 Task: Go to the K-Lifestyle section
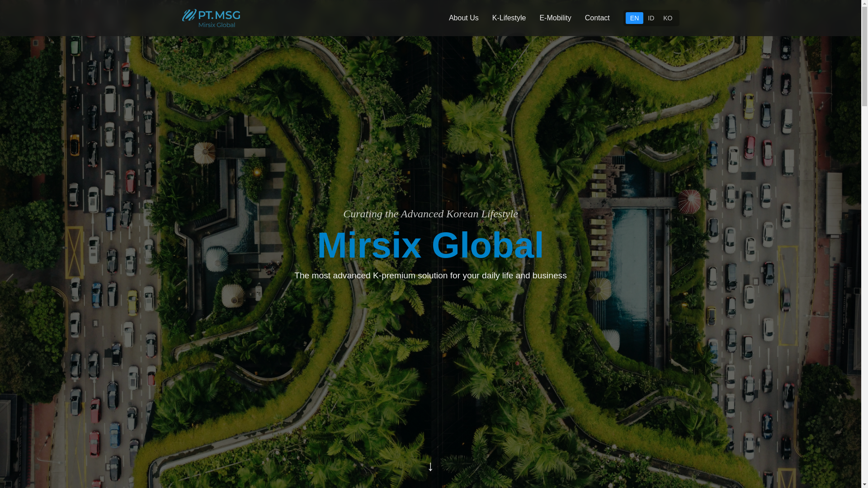pos(509,18)
